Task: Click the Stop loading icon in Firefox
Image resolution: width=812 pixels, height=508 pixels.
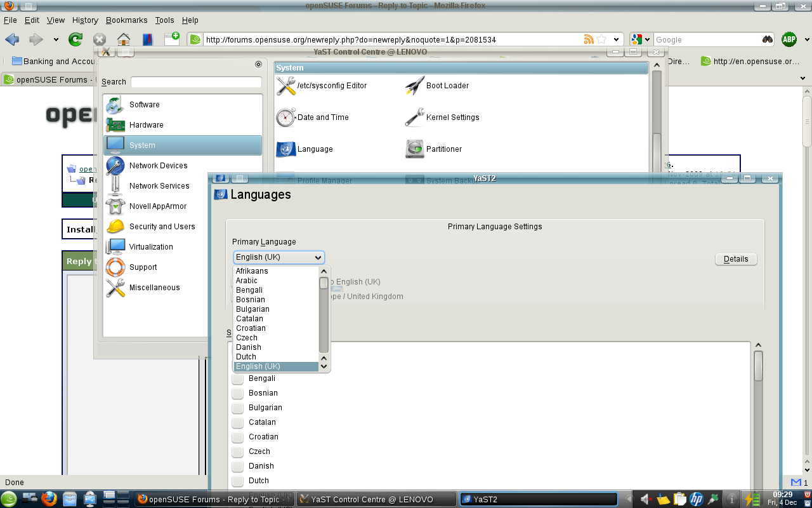Action: pos(100,39)
